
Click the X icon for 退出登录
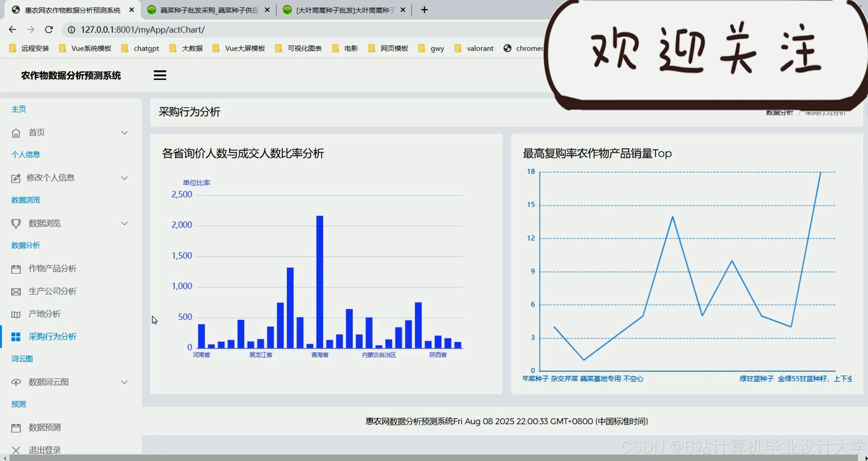pos(16,450)
